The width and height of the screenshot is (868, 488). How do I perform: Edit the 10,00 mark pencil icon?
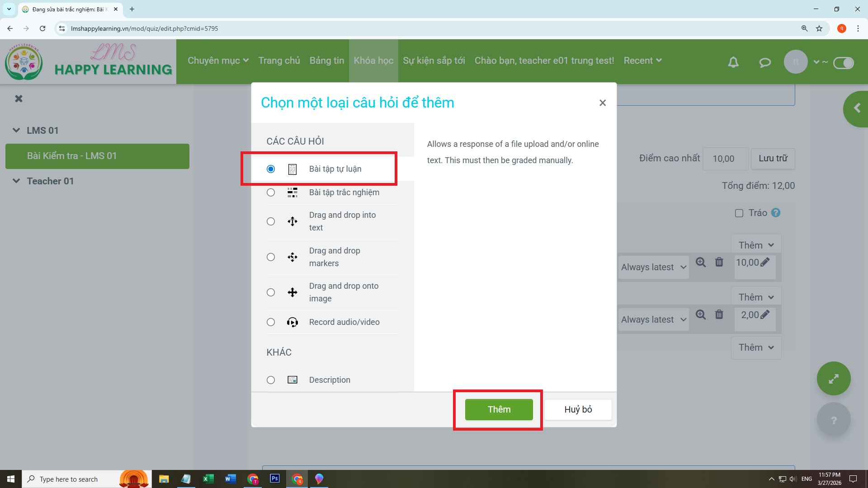pyautogui.click(x=765, y=263)
